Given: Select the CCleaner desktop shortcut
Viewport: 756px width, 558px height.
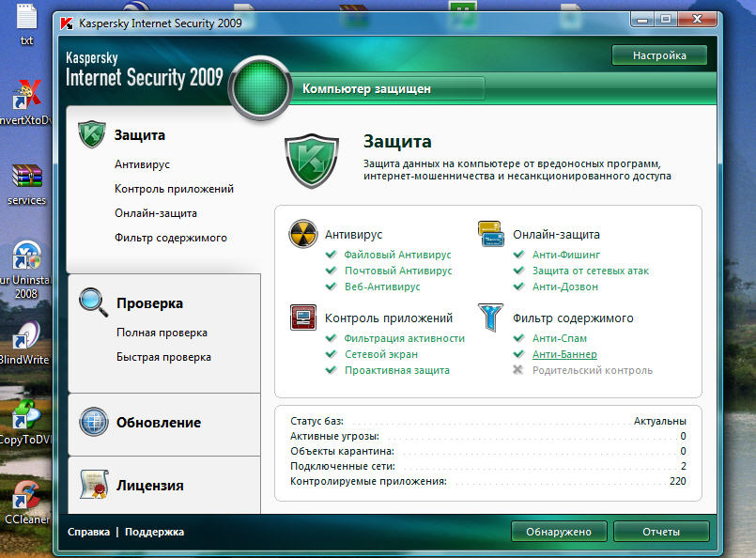Looking at the screenshot, I should [x=26, y=503].
